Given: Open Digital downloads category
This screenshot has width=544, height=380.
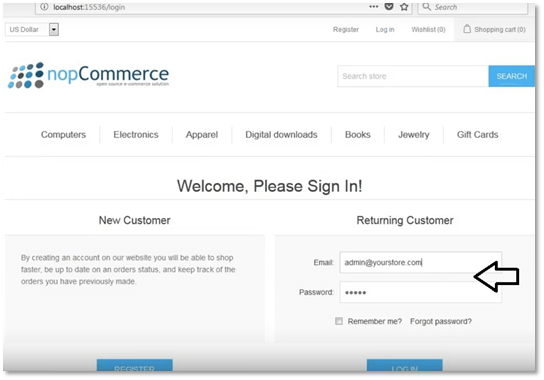Looking at the screenshot, I should pyautogui.click(x=281, y=135).
